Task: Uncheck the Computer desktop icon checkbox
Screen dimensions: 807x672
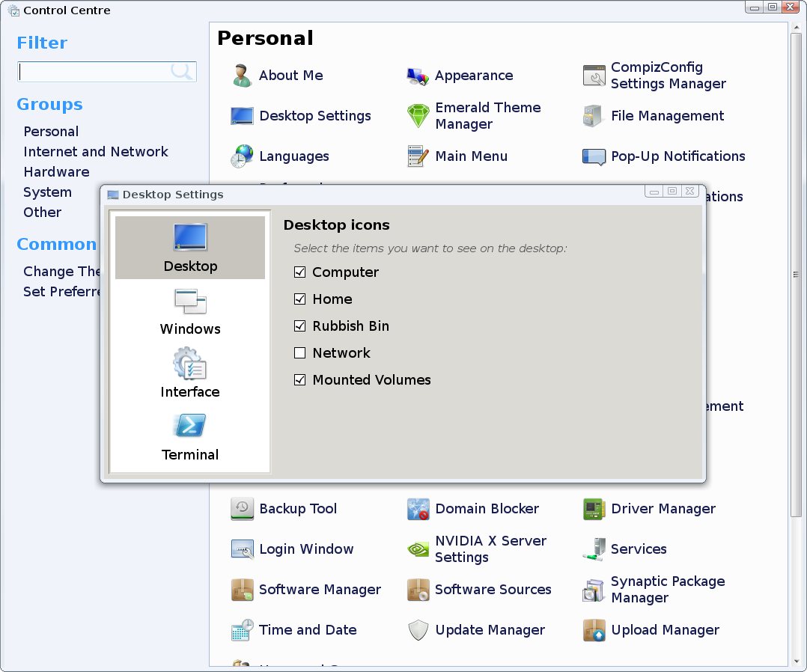Action: [x=299, y=272]
